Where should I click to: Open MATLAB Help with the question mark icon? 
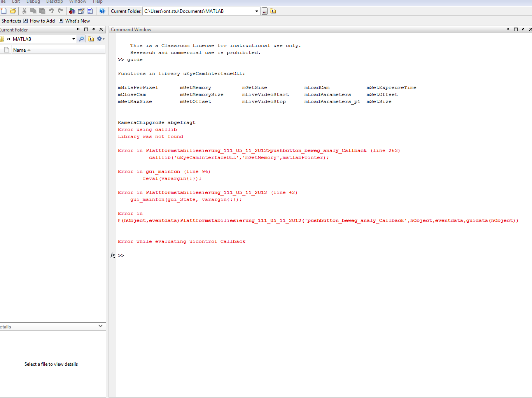pos(102,11)
